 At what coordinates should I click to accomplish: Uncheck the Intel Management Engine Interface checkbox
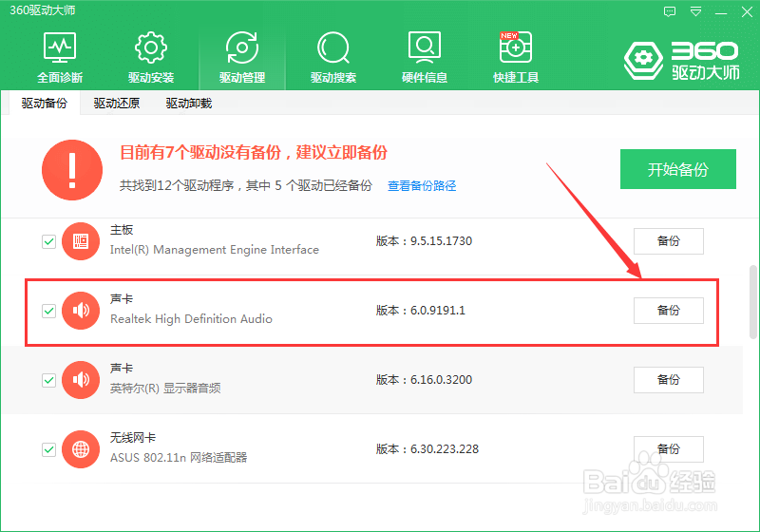tap(49, 241)
